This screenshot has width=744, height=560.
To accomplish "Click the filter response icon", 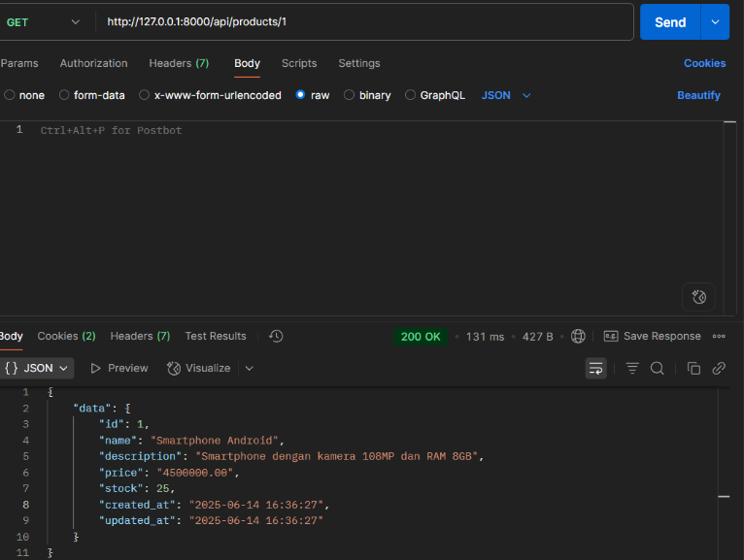I will point(632,368).
